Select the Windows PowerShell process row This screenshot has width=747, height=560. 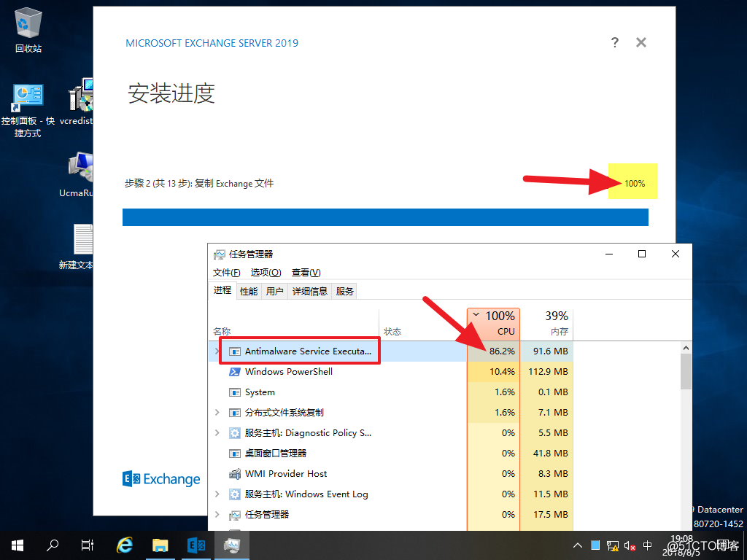(391, 371)
